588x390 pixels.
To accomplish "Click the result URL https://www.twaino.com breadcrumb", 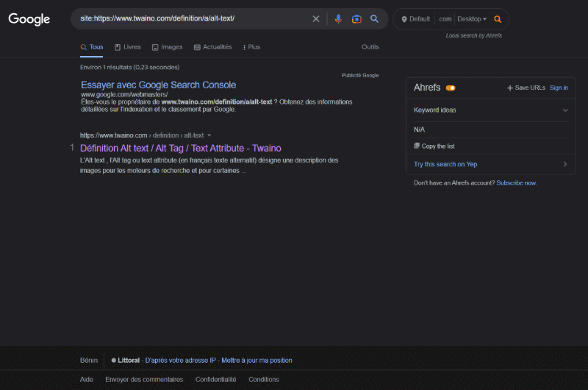I will (x=114, y=135).
